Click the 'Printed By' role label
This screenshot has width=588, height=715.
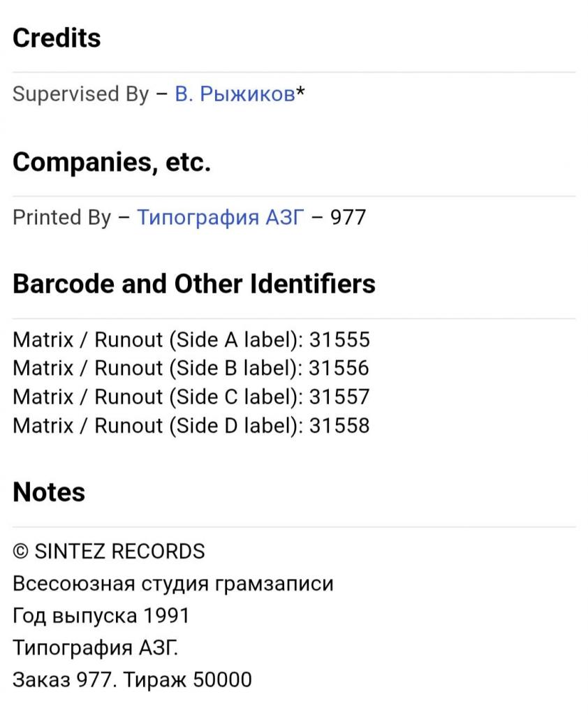pos(61,218)
